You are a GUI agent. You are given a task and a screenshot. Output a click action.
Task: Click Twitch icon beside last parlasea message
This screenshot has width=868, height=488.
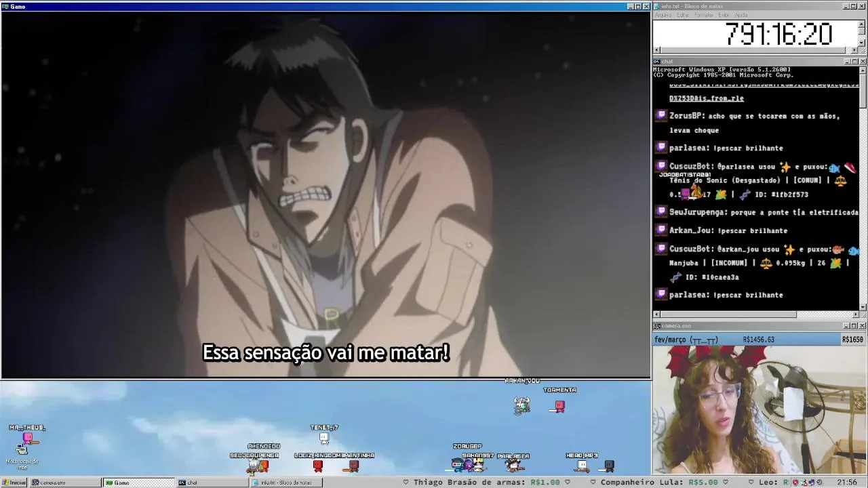(x=661, y=294)
